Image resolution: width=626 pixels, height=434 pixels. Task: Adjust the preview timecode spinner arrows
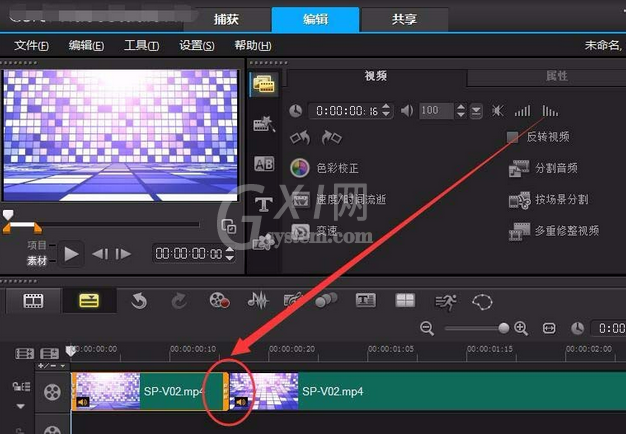(x=230, y=254)
